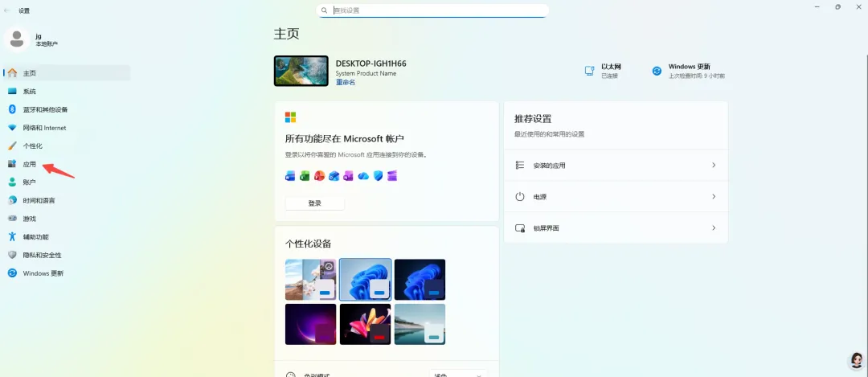Click the OneNote app icon
The height and width of the screenshot is (377, 868).
(348, 176)
